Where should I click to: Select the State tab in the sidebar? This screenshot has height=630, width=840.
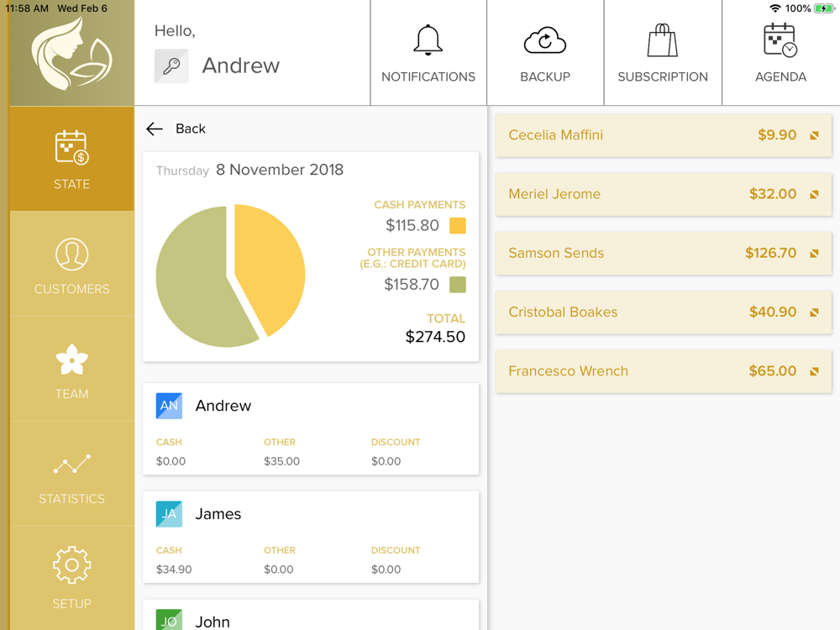[71, 159]
